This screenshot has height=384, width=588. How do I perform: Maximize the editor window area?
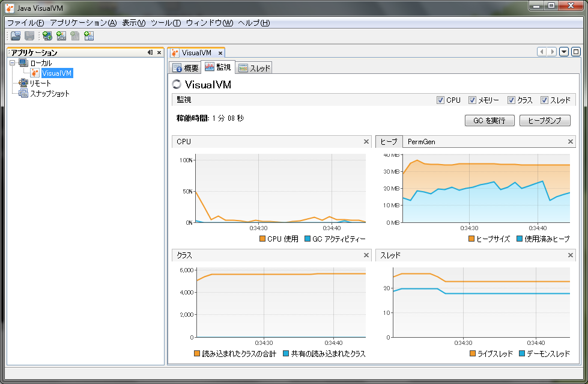click(x=576, y=52)
